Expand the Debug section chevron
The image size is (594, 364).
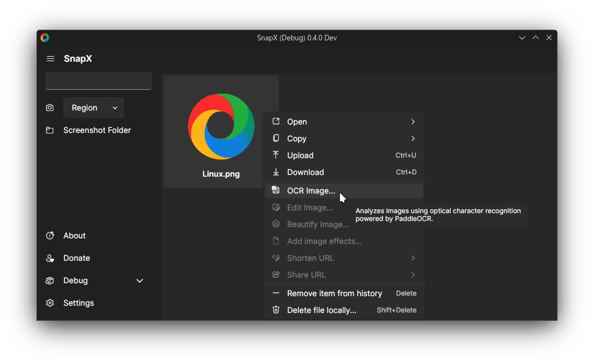(140, 280)
